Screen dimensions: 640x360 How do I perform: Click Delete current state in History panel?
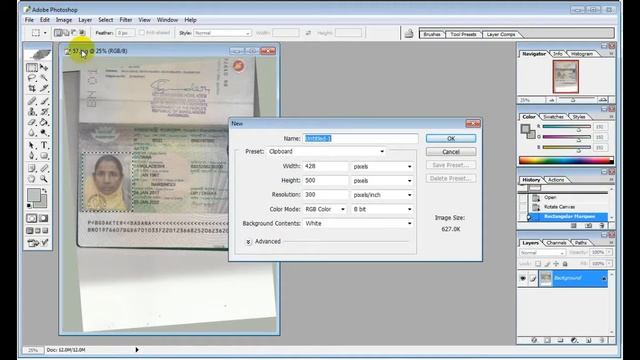pos(602,225)
